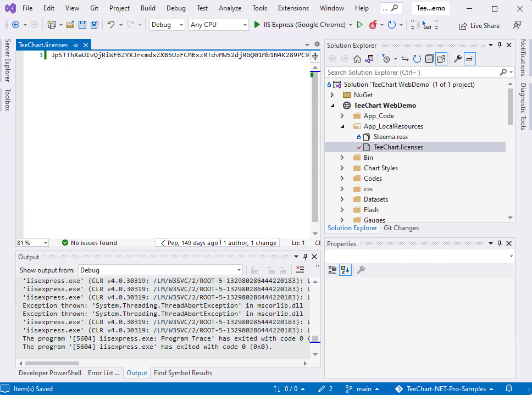Click the pending changes pencil count

click(325, 389)
